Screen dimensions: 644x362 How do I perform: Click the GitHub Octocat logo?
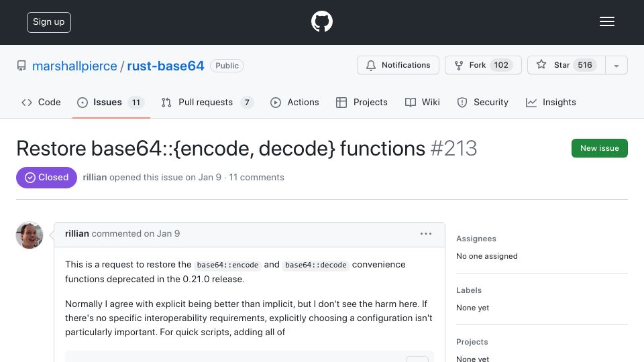tap(321, 21)
